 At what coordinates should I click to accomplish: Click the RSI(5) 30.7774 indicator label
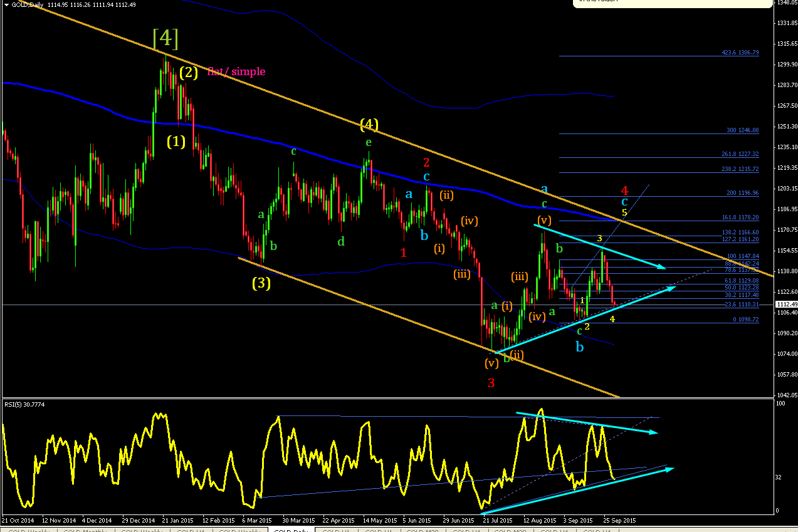pos(25,405)
